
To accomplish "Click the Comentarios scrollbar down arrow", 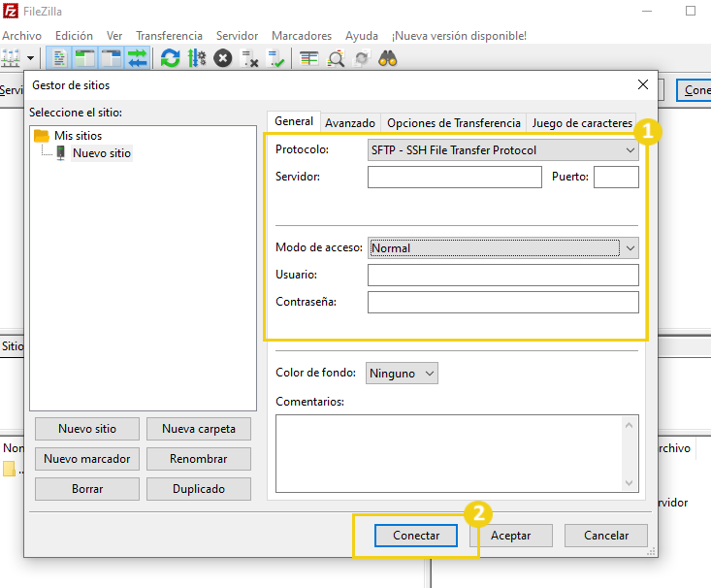I will coord(629,483).
